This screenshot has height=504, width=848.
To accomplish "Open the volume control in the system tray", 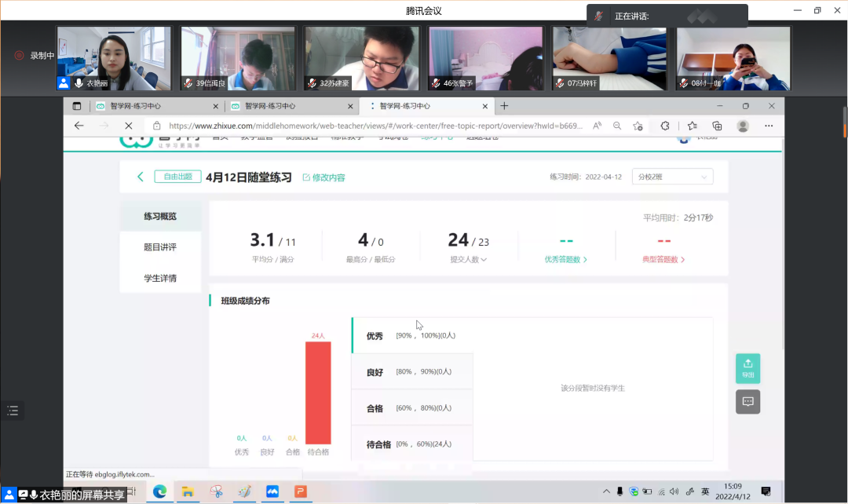I will coord(674,491).
